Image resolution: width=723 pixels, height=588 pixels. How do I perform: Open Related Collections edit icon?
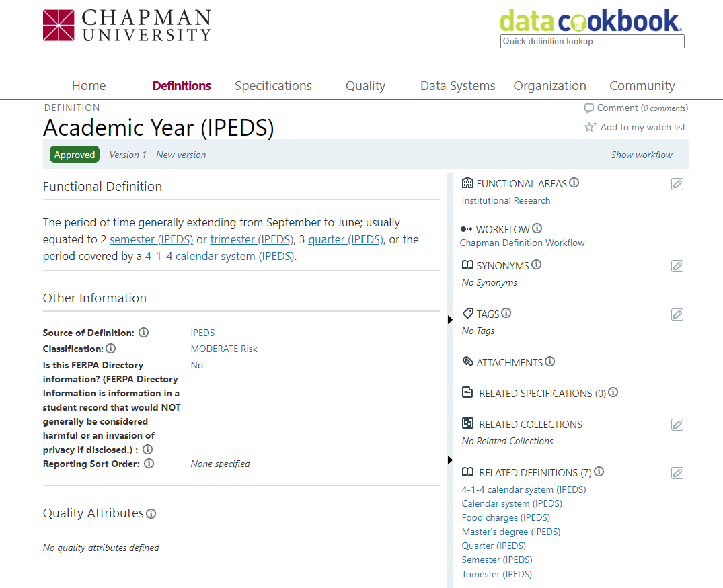[x=677, y=425]
